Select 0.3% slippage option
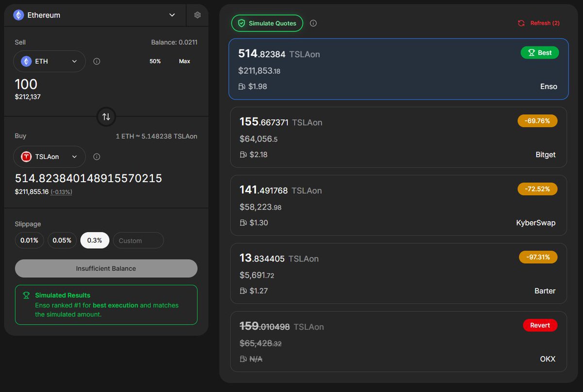 [95, 240]
